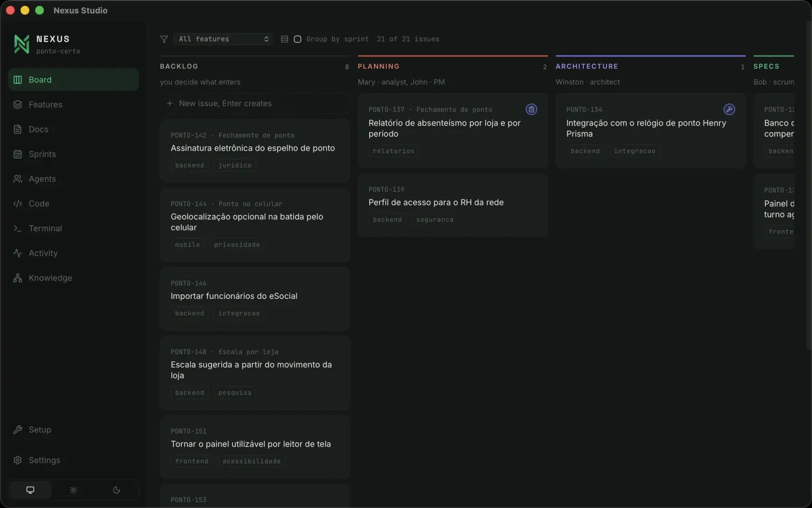The height and width of the screenshot is (508, 812).
Task: Switch to dark theme moon icon
Action: coord(116,490)
